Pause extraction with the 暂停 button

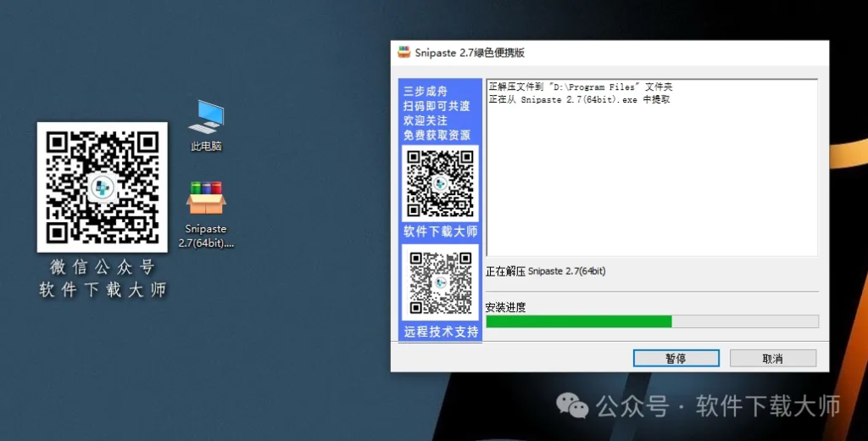click(676, 359)
